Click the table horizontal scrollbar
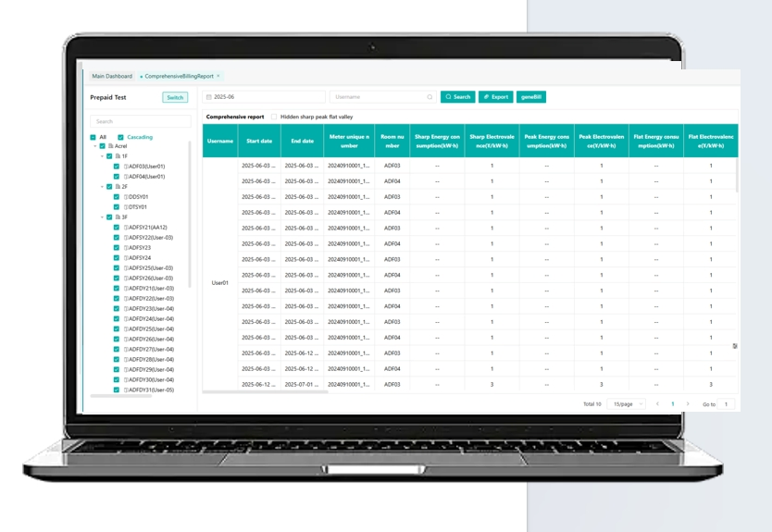Viewport: 772px width, 532px height. pyautogui.click(x=265, y=392)
